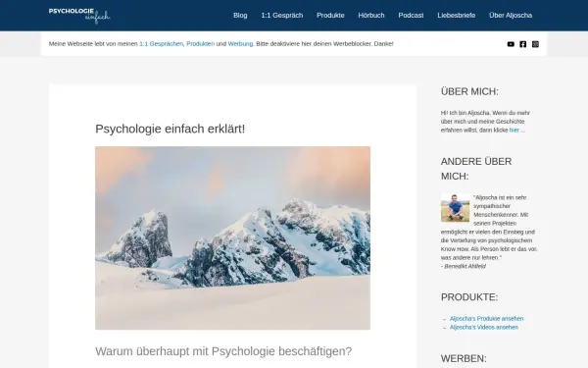Screen dimensions: 588x368
Task: Follow the 1:1 Gesprächen link in notice bar
Action: 162,44
